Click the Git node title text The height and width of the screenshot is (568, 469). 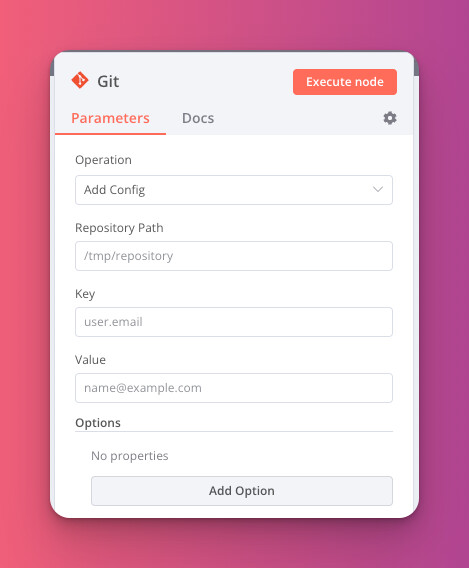coord(108,81)
